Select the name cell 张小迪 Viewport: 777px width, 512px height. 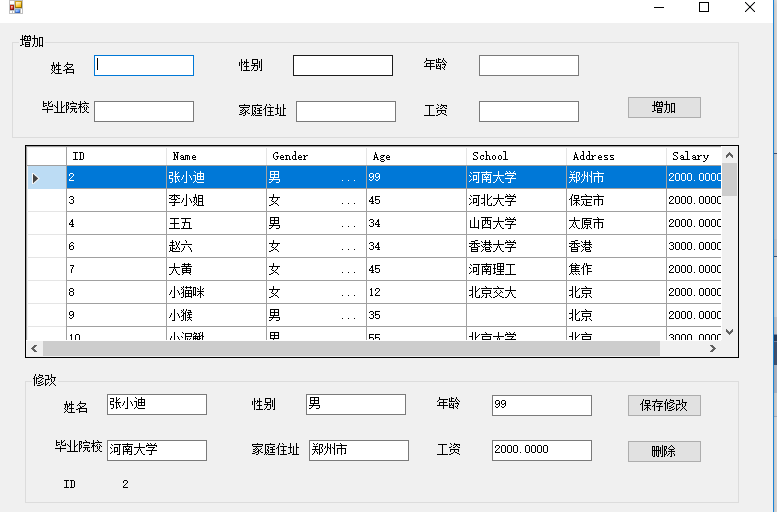coord(217,177)
